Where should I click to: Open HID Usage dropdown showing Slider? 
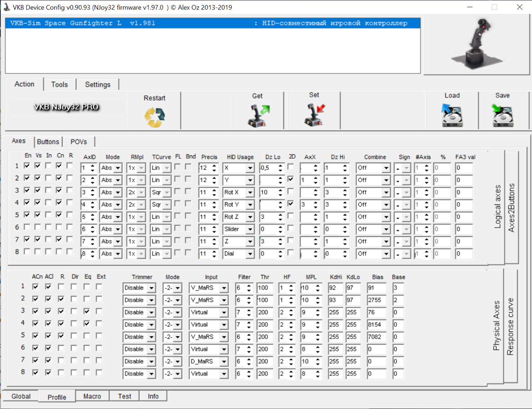[x=250, y=229]
